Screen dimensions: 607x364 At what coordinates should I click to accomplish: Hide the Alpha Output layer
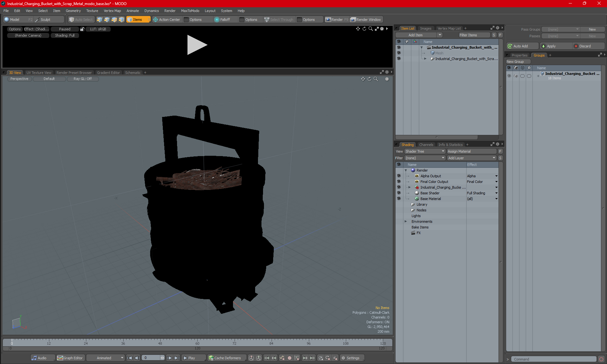click(x=399, y=176)
